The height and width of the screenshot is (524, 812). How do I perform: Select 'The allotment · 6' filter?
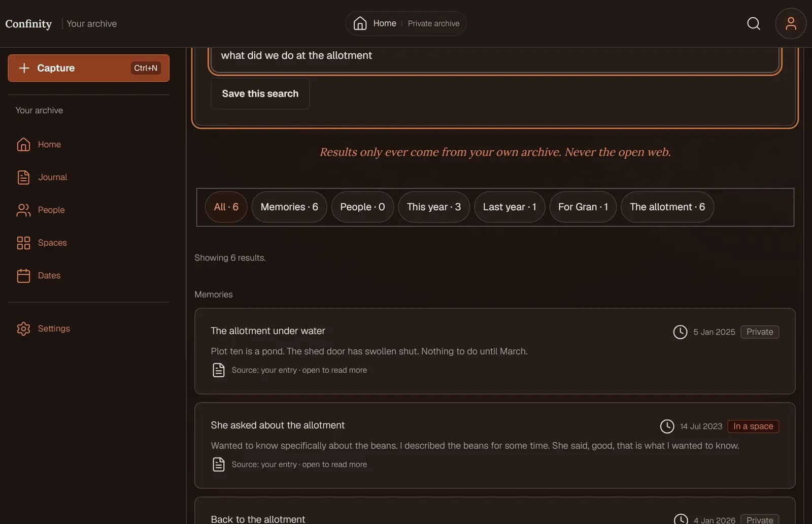[x=667, y=207]
